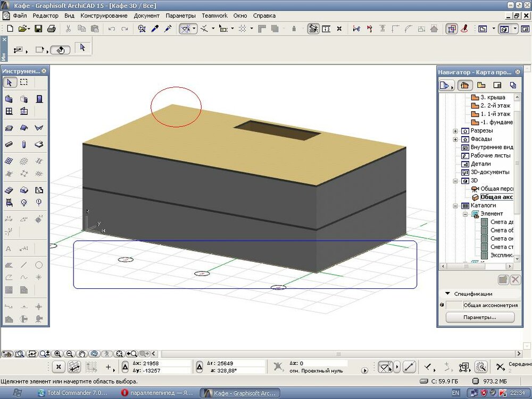
Task: Open the Teamwork menu
Action: pos(214,16)
